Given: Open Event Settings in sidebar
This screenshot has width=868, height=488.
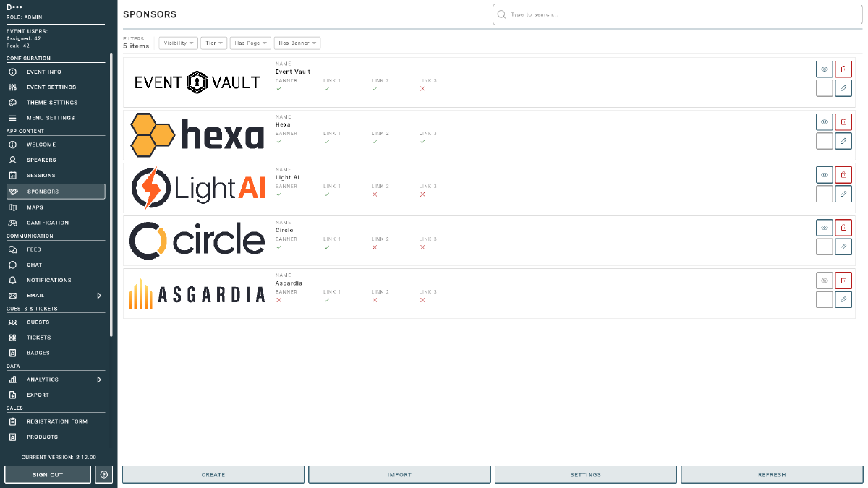Looking at the screenshot, I should tap(56, 87).
